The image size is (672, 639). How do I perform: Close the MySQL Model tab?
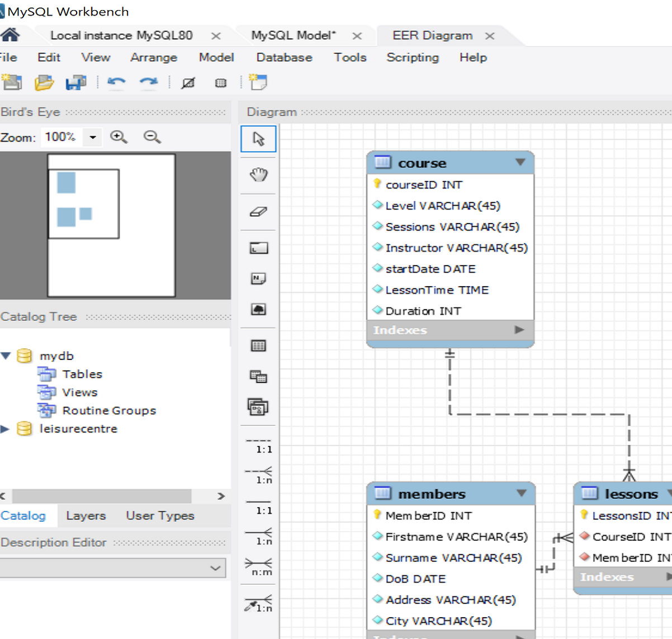pos(357,36)
